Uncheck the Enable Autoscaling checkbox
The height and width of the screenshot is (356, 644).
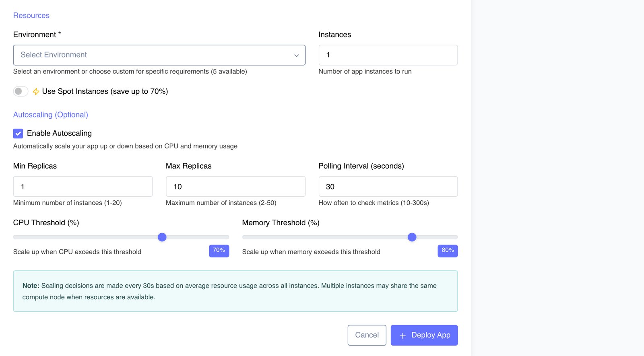[x=18, y=134]
